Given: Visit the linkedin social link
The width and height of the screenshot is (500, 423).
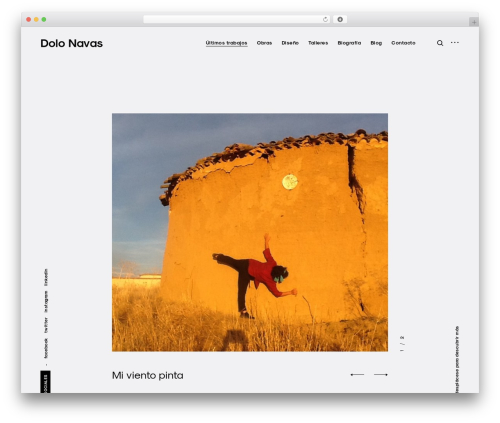Looking at the screenshot, I should click(x=46, y=277).
